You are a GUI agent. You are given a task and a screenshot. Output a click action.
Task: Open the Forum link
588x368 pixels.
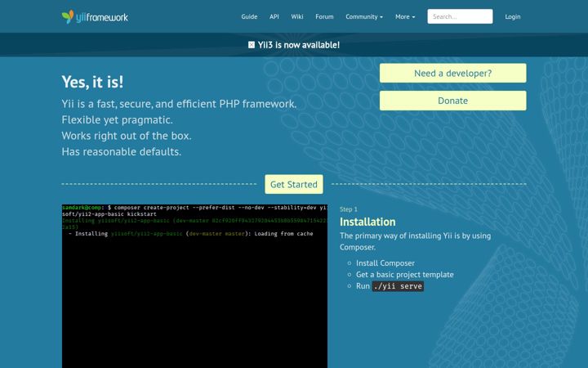click(324, 16)
